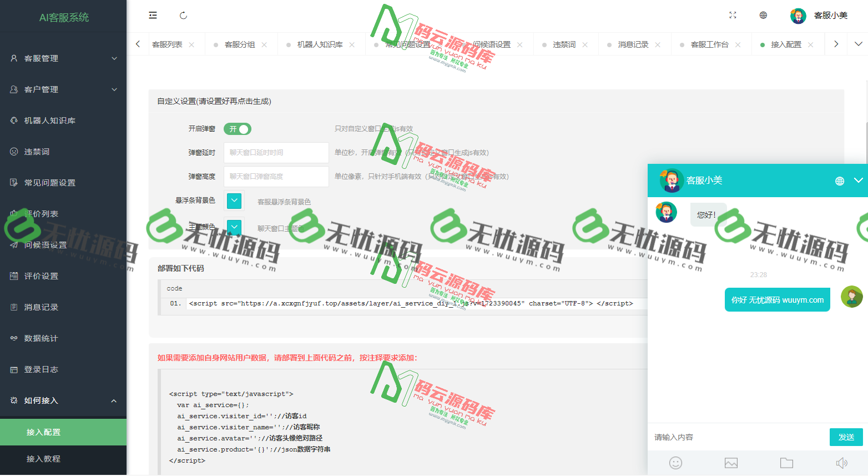Click the file folder icon in chat widget
The image size is (868, 476).
pyautogui.click(x=786, y=463)
